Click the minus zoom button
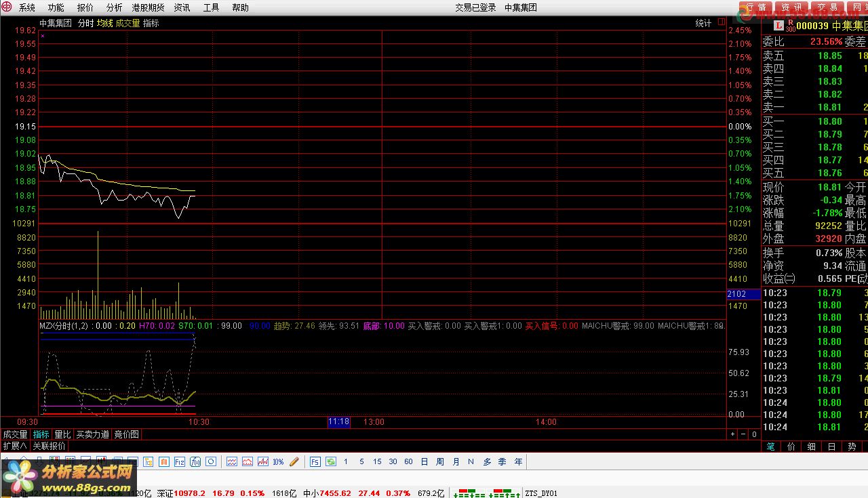Image resolution: width=868 pixels, height=498 pixels. coord(743,434)
